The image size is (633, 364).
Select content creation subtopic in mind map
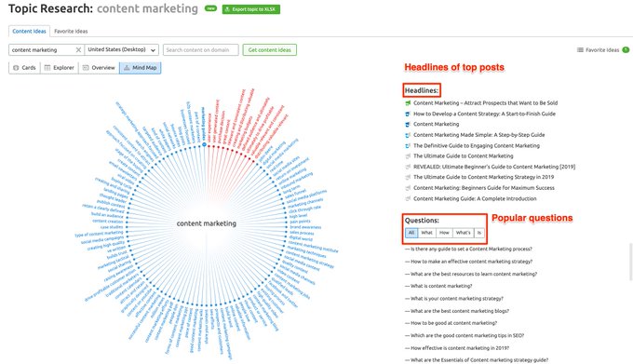point(107,222)
